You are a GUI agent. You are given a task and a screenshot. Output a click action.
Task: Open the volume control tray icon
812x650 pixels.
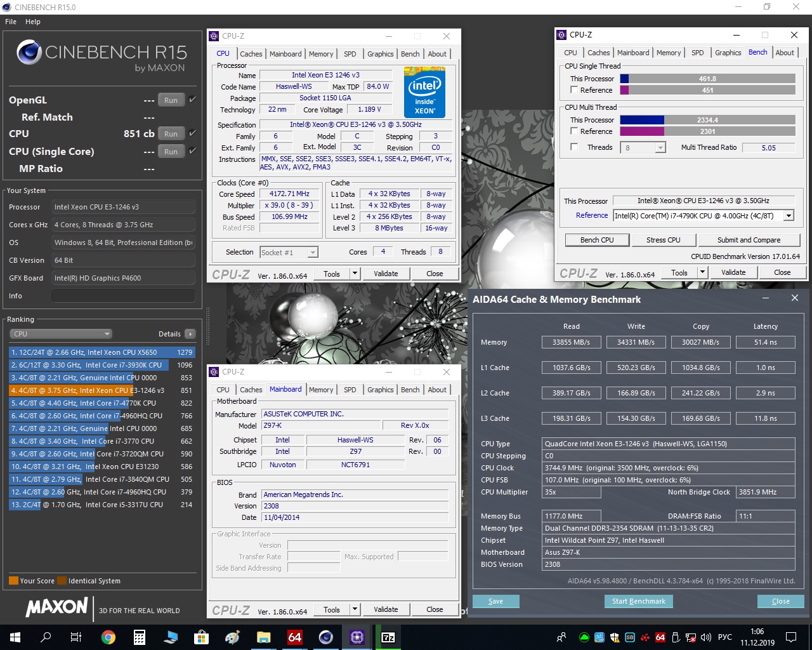(707, 637)
